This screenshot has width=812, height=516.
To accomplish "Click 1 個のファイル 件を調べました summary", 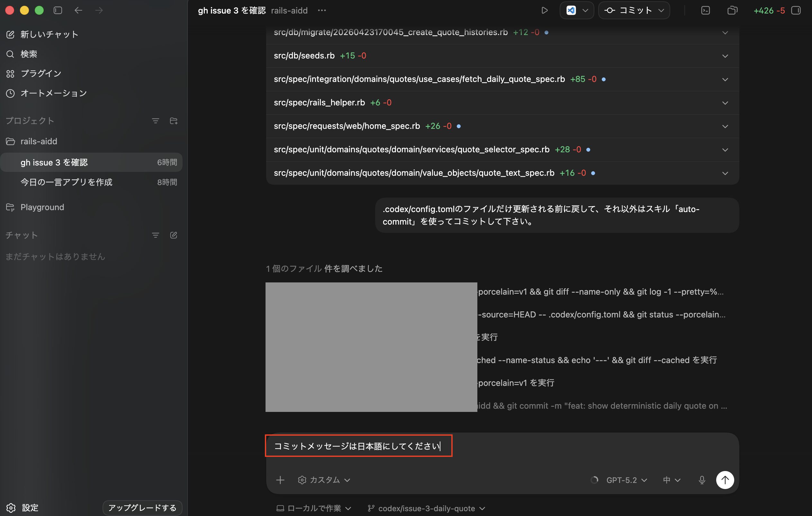I will tap(324, 269).
